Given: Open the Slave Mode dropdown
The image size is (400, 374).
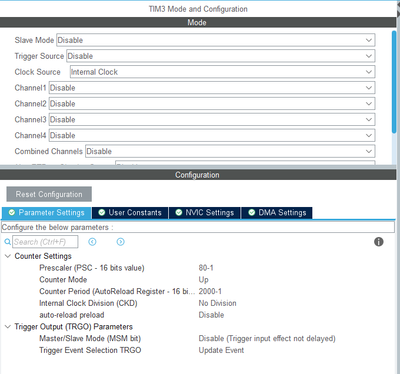Looking at the screenshot, I should click(x=216, y=40).
